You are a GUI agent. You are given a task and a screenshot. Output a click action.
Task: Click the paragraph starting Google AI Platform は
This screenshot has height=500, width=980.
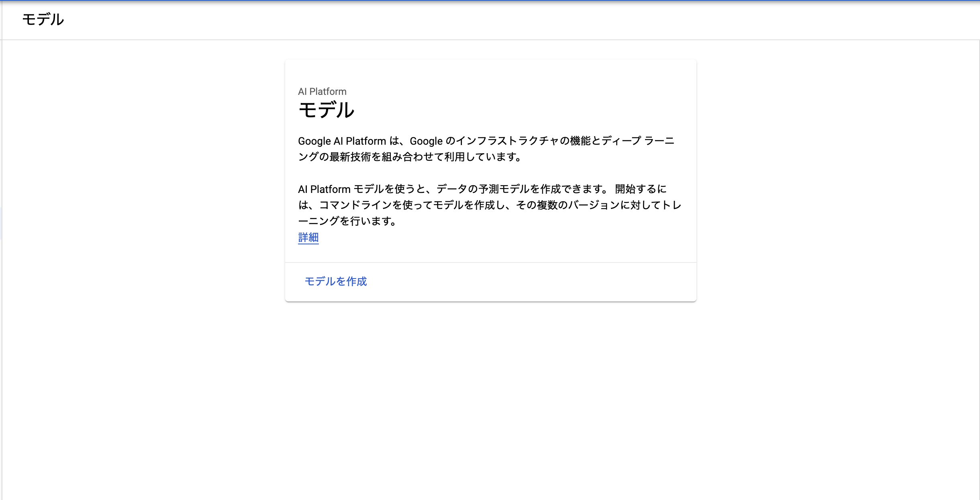(486, 149)
